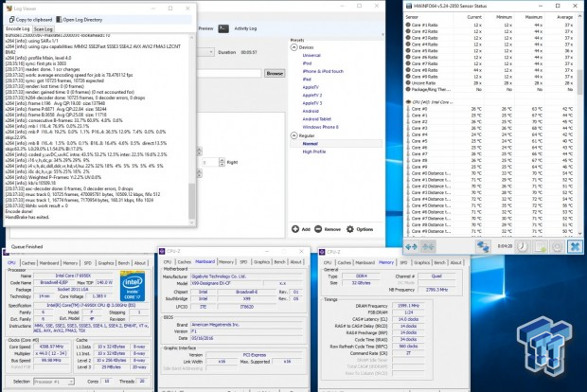Click the HWiNFO scrollbar down arrow
Viewport: 587px width, 392px height.
(579, 233)
